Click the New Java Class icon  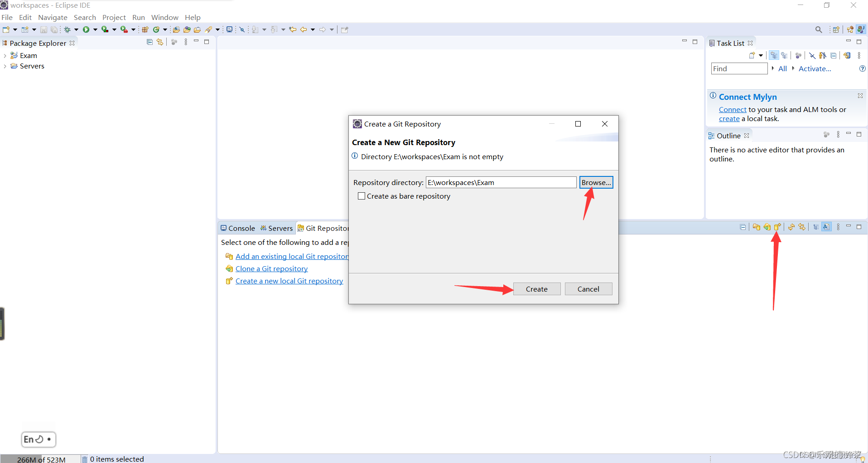pos(156,29)
